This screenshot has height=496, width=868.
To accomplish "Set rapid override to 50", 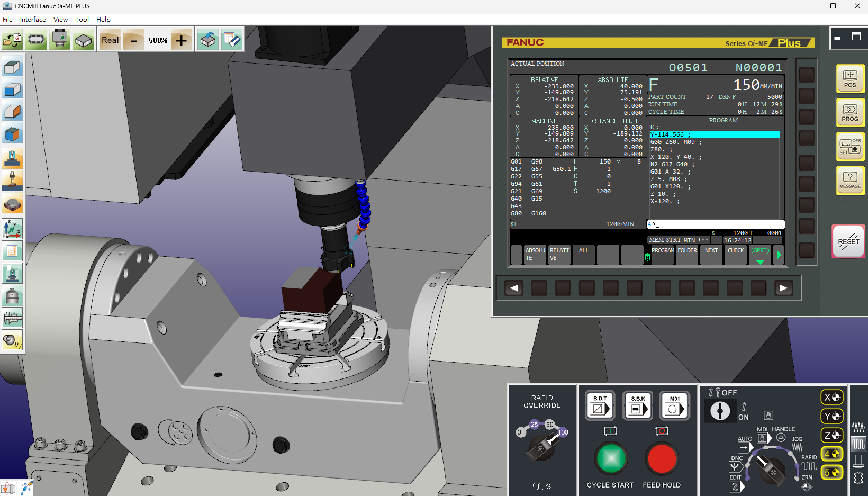I will coord(550,425).
